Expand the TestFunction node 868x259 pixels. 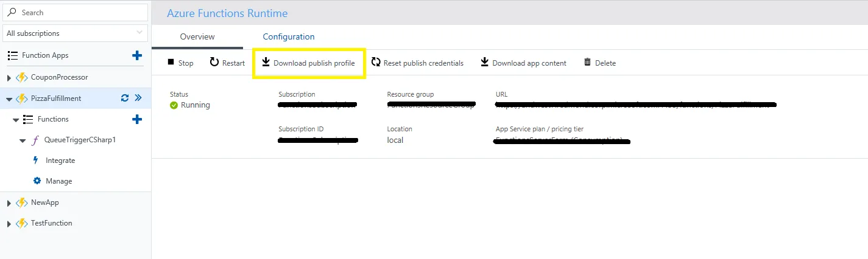point(9,224)
